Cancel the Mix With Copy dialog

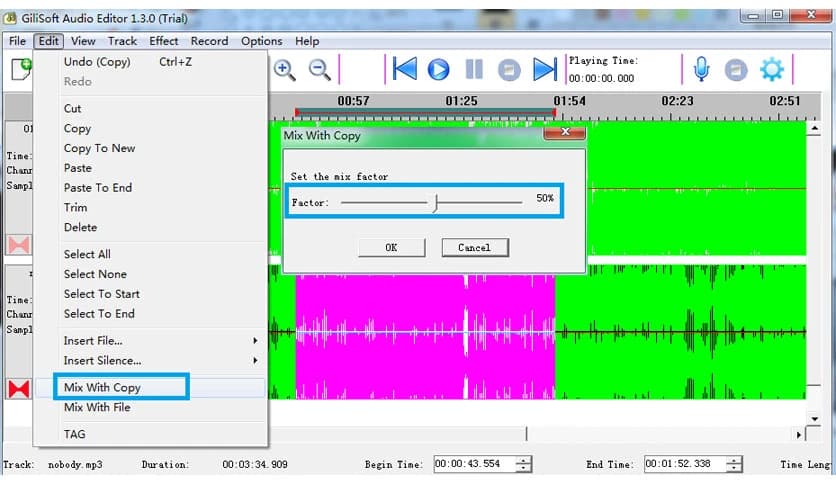pyautogui.click(x=475, y=247)
